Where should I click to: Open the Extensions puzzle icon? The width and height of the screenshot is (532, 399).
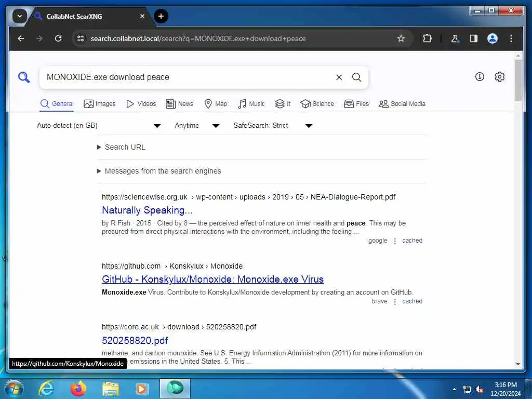(x=427, y=38)
